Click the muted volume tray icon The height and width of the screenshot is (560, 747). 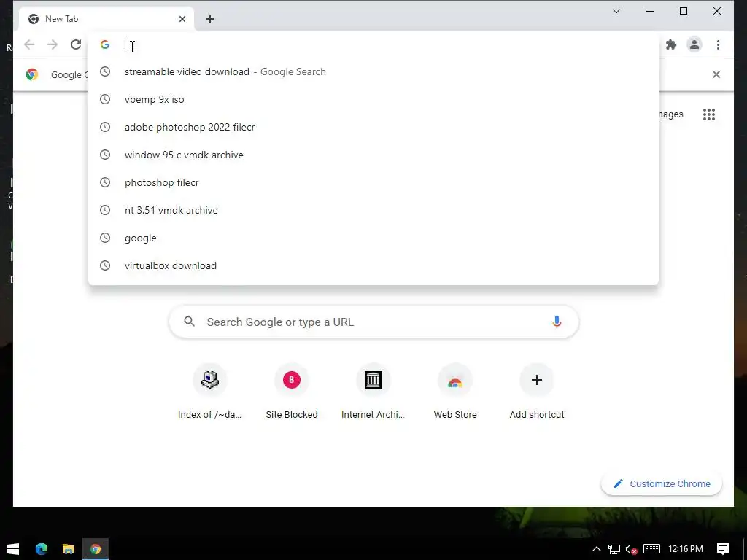(x=631, y=549)
